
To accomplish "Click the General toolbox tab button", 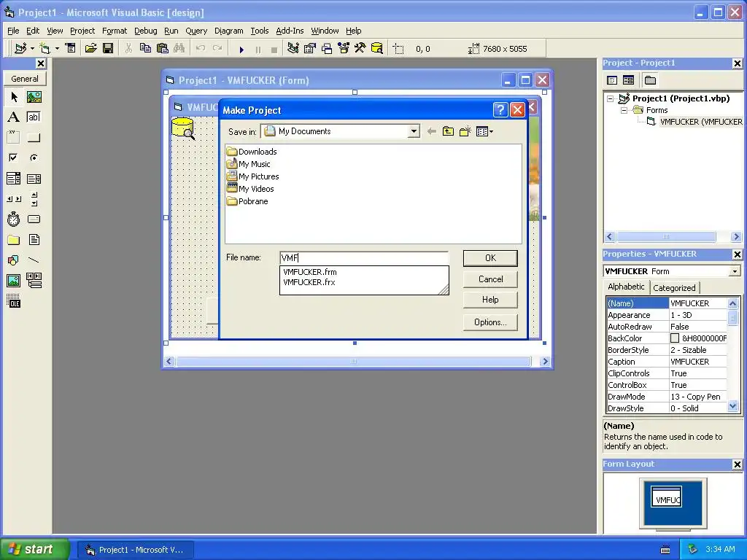I will coord(25,79).
